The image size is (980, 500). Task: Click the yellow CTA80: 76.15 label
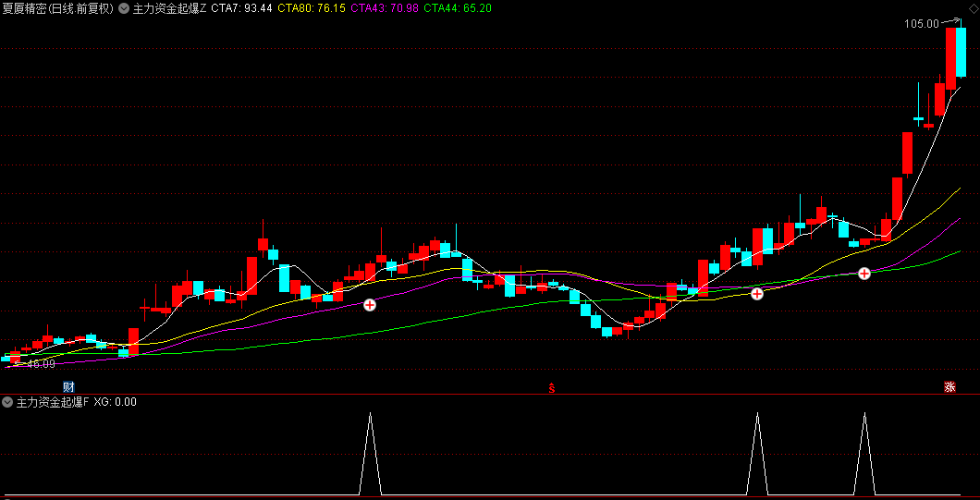311,8
